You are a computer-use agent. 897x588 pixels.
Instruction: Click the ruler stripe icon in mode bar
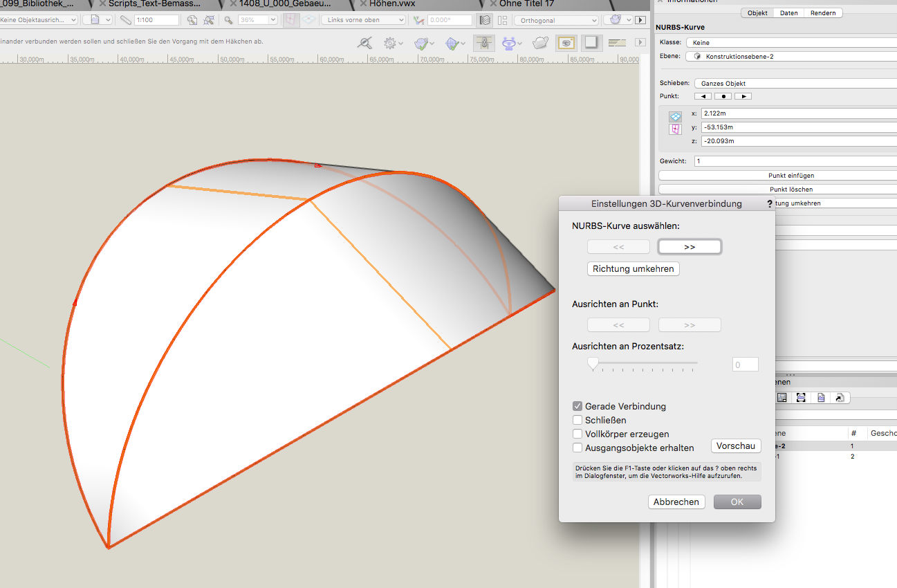tap(617, 43)
